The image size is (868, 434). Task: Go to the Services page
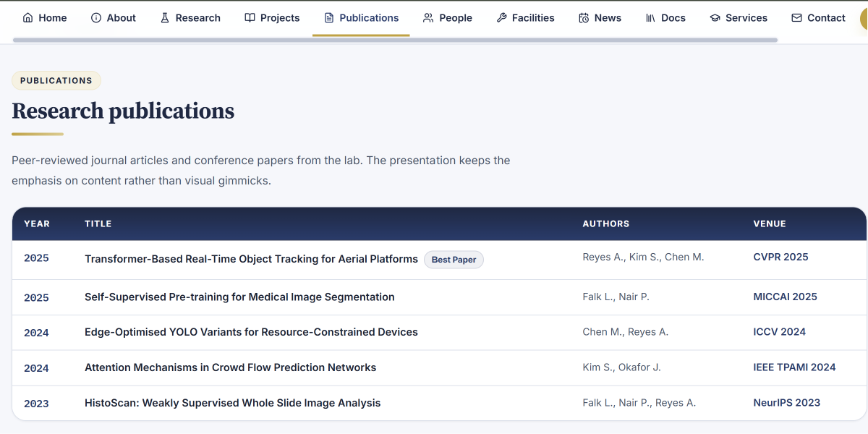point(739,17)
